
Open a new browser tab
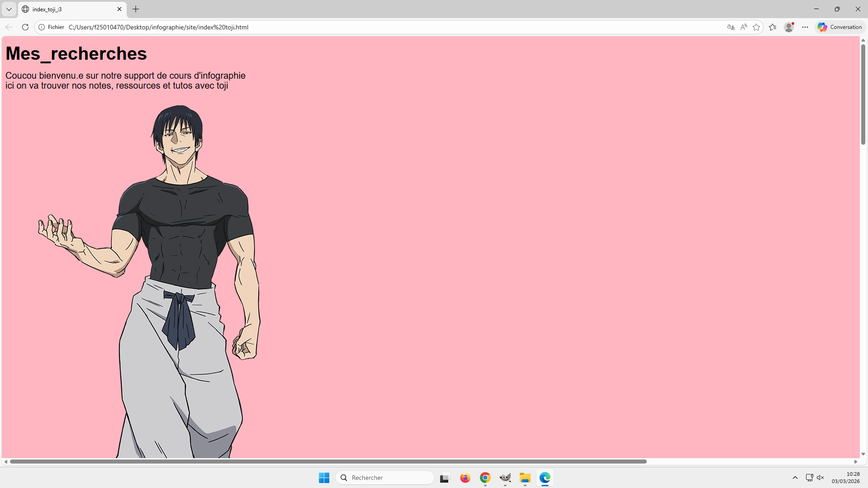coord(136,9)
